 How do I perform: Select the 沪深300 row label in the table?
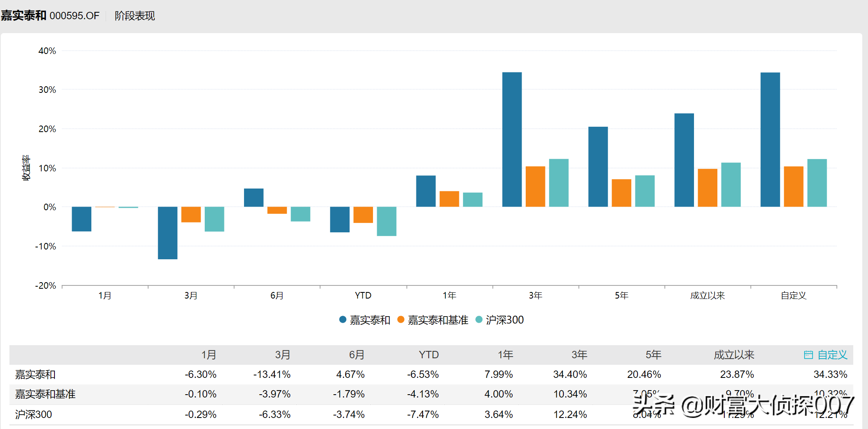click(34, 414)
